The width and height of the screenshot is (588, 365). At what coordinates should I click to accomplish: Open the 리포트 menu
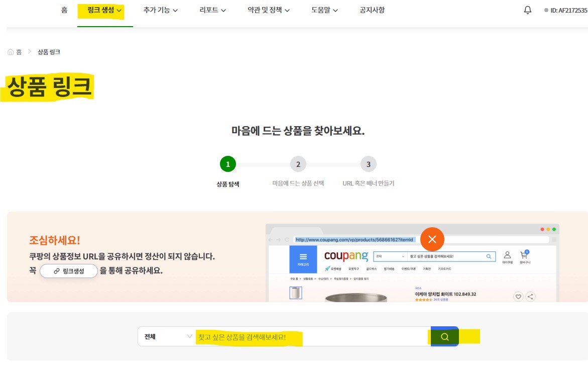[x=212, y=10]
